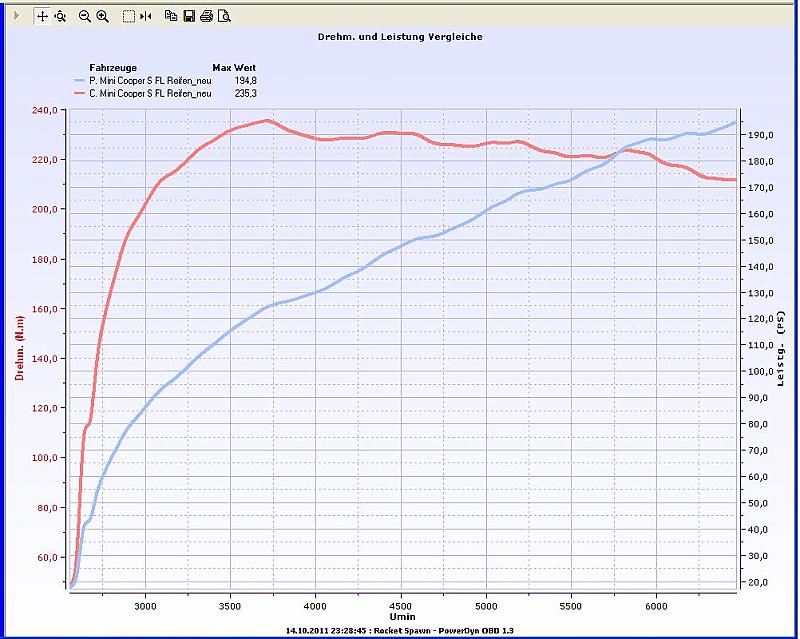800x639 pixels.
Task: Zoom in using the plus magnifier
Action: tap(102, 16)
